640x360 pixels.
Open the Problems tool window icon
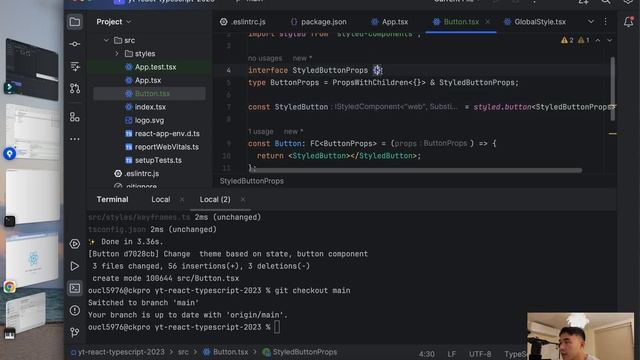(75, 310)
